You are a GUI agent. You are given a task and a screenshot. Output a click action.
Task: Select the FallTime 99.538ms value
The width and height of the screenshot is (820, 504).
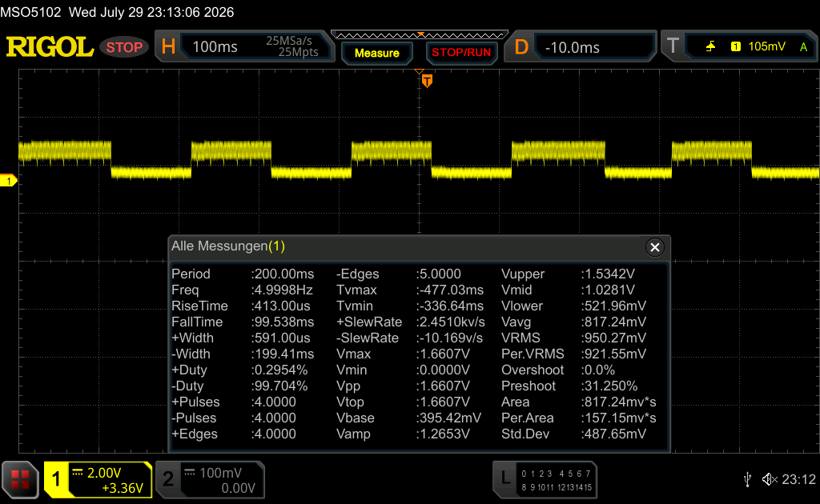point(283,322)
